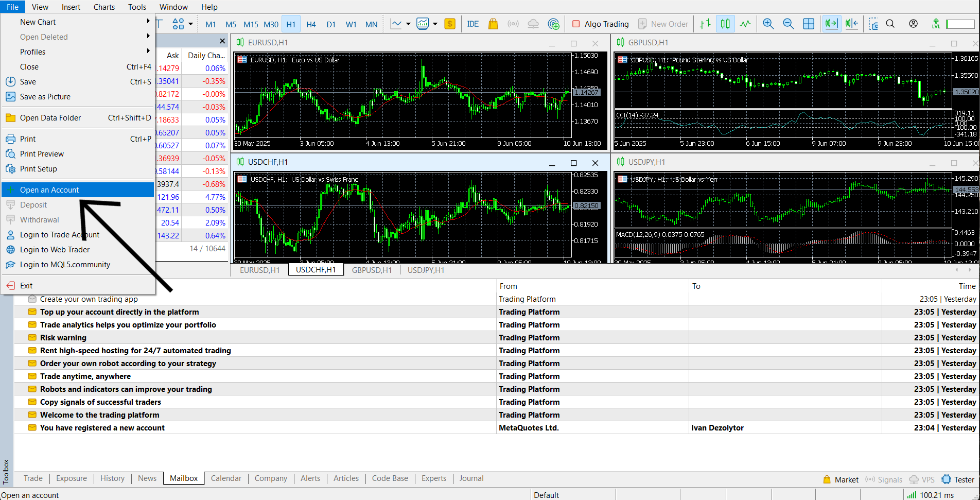Zoom out on the chart
This screenshot has width=980, height=500.
pyautogui.click(x=788, y=24)
